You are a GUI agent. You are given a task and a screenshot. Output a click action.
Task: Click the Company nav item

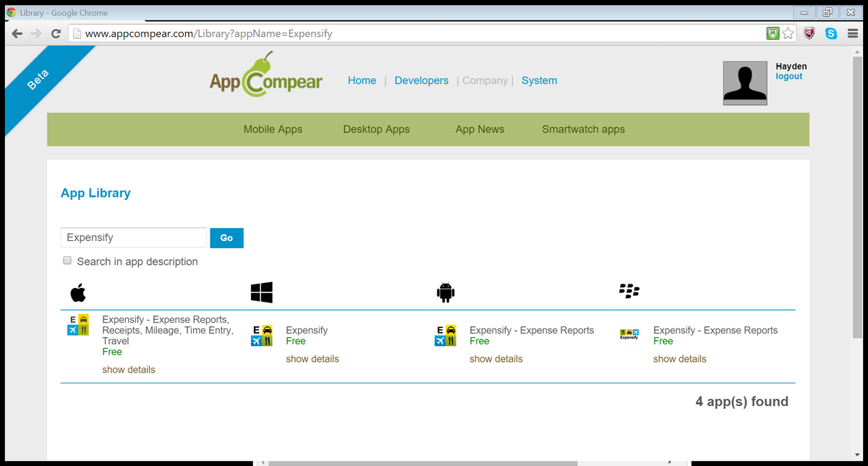point(485,80)
